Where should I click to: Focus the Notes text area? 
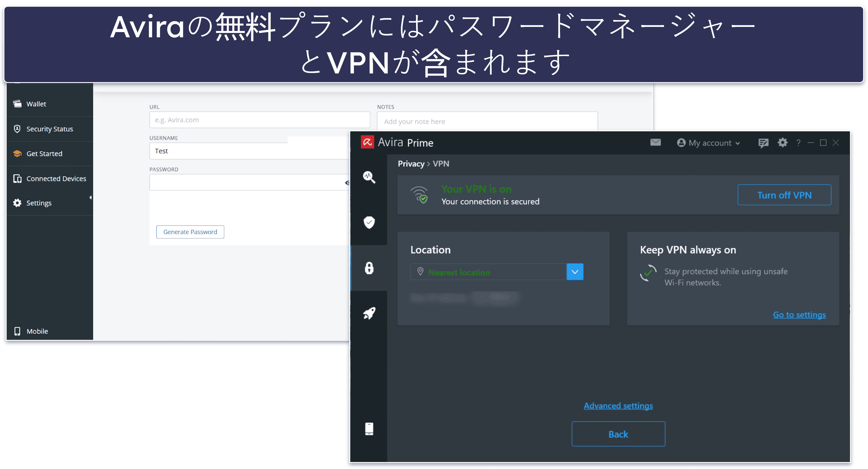click(487, 121)
